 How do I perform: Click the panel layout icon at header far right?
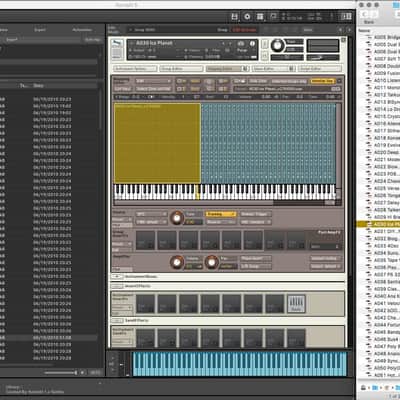[x=346, y=16]
